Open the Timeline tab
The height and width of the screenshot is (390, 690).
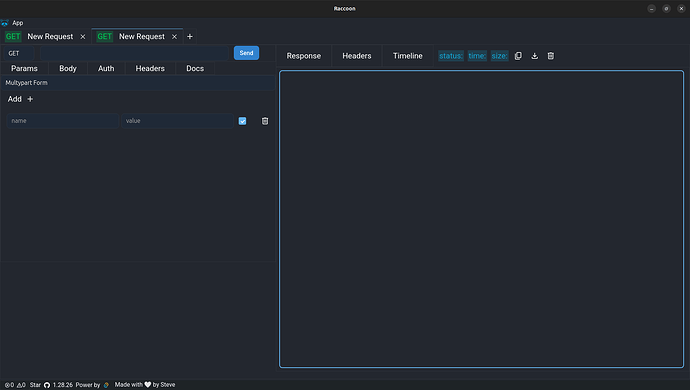tap(408, 56)
